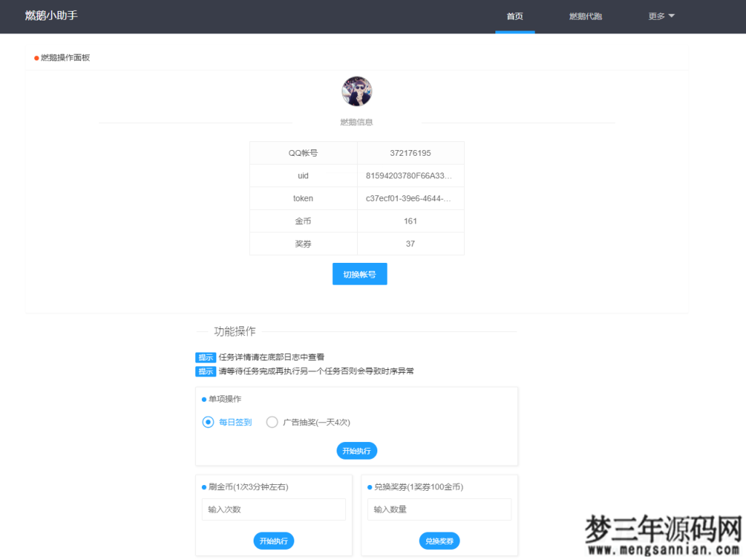Click the first 提示 badge
The image size is (746, 560).
click(205, 357)
